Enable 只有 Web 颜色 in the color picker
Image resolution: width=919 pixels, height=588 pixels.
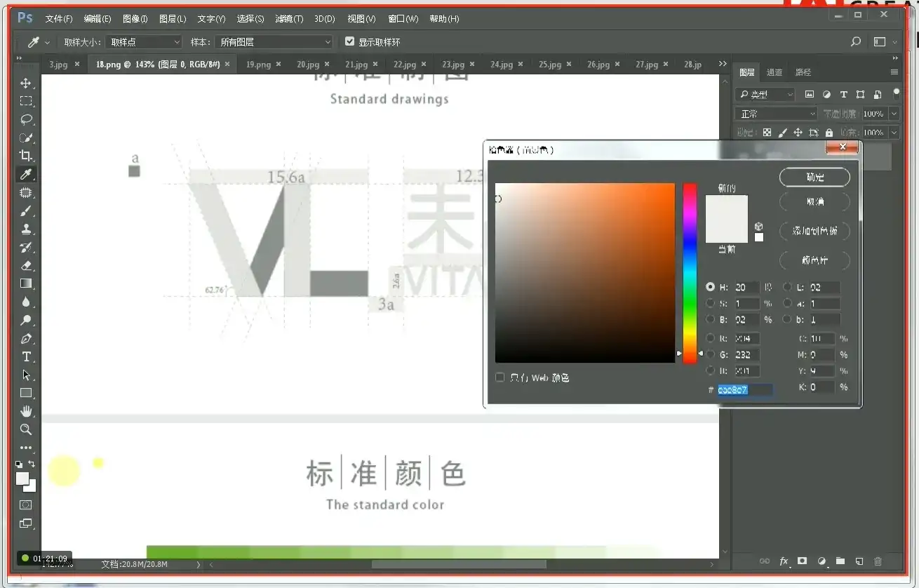coord(499,377)
